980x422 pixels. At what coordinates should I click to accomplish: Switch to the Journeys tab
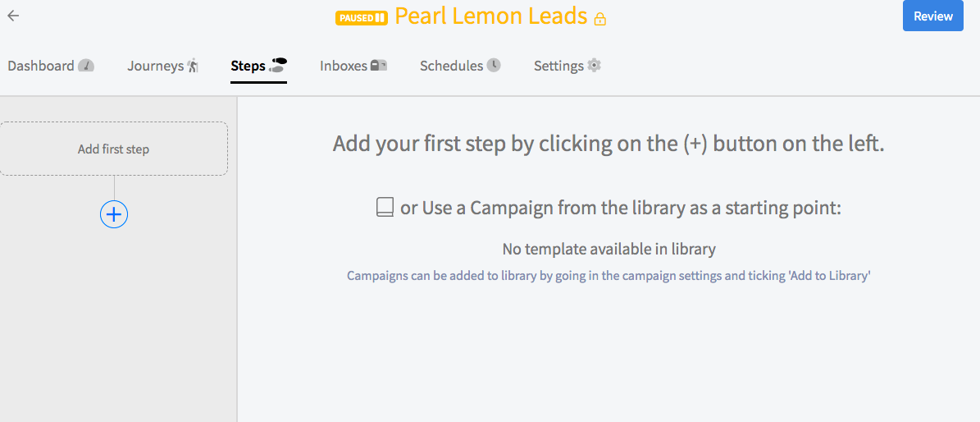(162, 66)
